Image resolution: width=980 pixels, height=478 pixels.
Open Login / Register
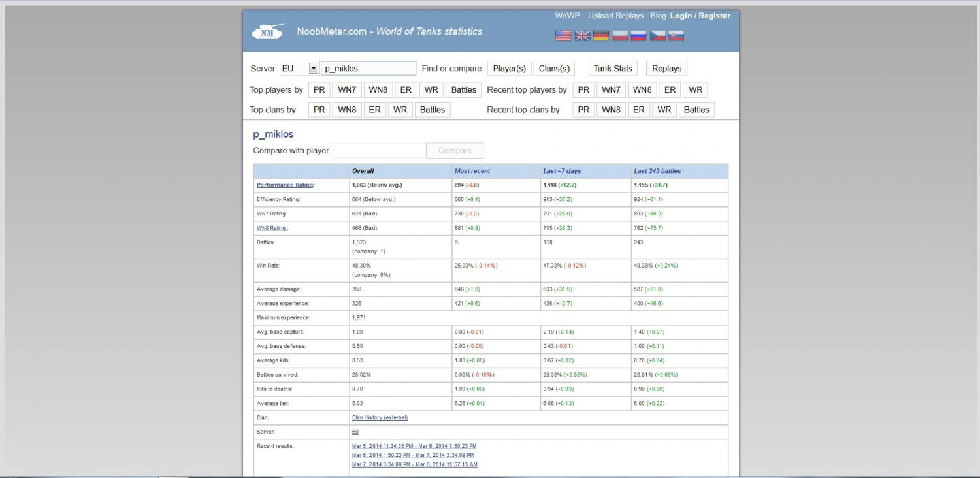pyautogui.click(x=700, y=16)
